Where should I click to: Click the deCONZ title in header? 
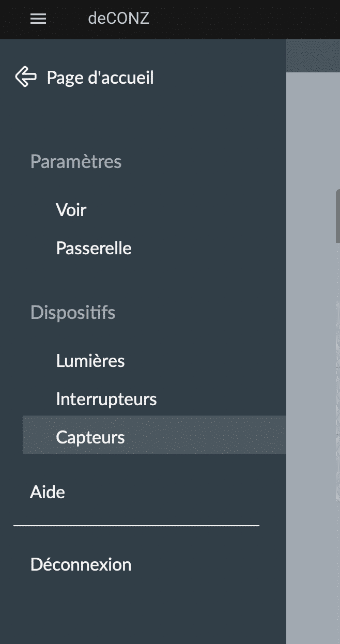119,19
